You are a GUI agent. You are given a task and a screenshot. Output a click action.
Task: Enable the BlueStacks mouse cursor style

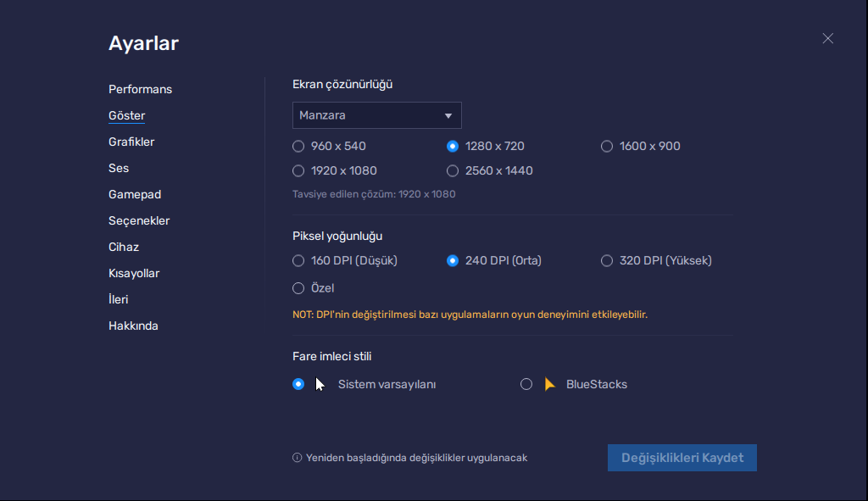coord(526,384)
